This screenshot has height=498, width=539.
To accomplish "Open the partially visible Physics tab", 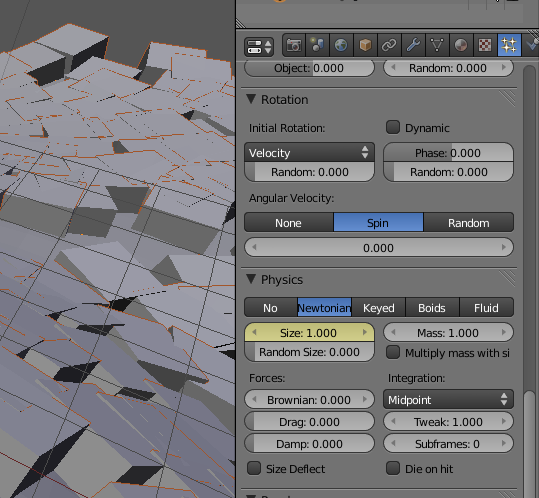I will point(530,45).
